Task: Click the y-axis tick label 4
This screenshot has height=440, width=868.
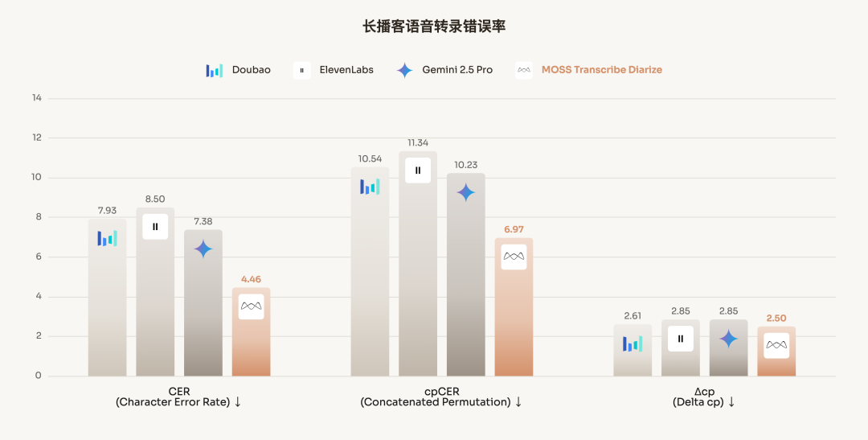Action: tap(39, 296)
